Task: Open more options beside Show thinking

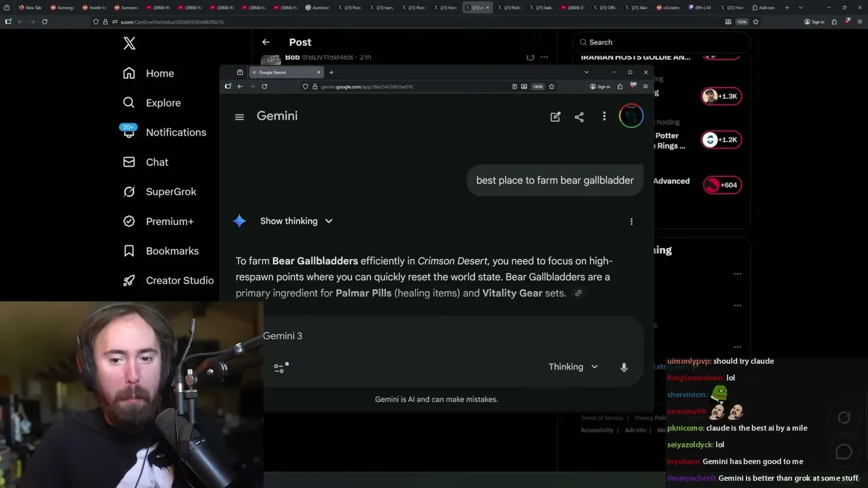Action: pyautogui.click(x=631, y=222)
